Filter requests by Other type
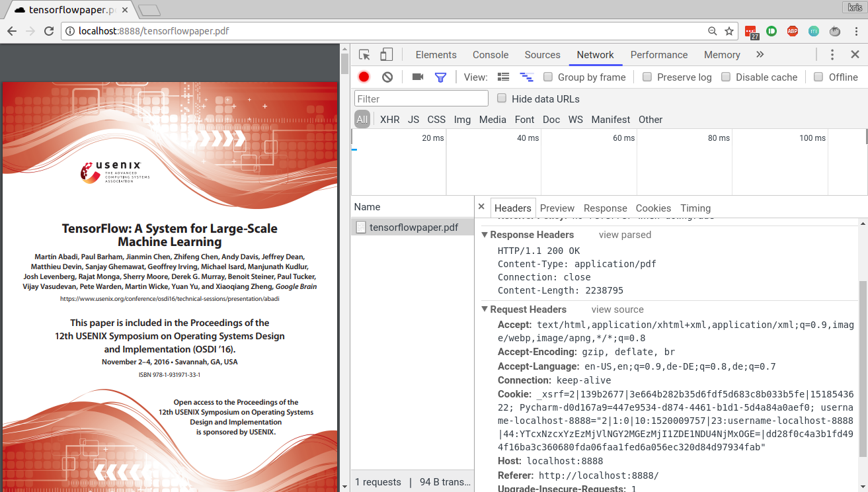 pos(651,120)
